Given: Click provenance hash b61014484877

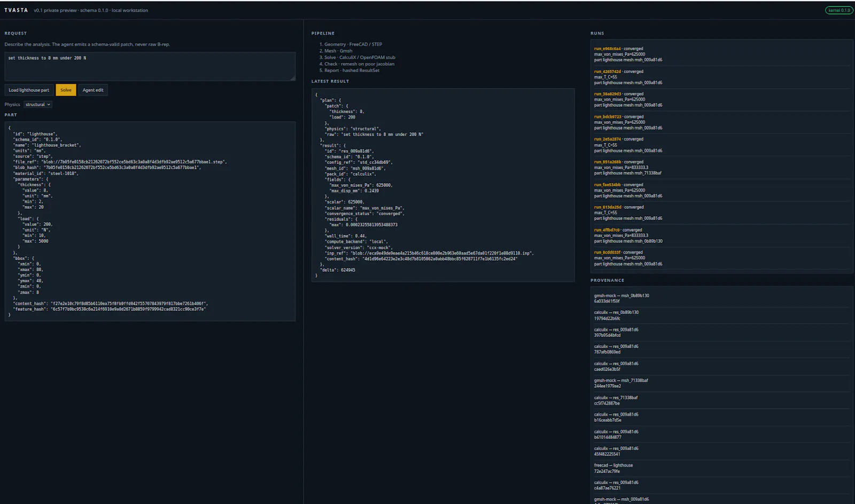Looking at the screenshot, I should [608, 437].
